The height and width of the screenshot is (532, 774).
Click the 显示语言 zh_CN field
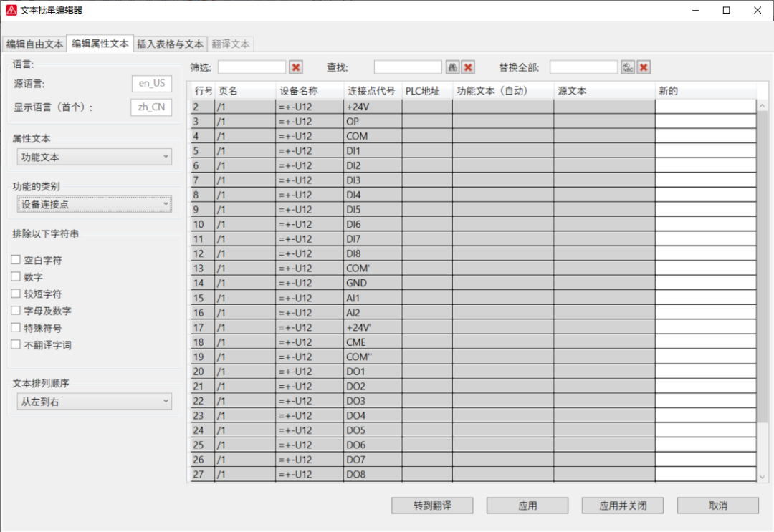point(151,107)
